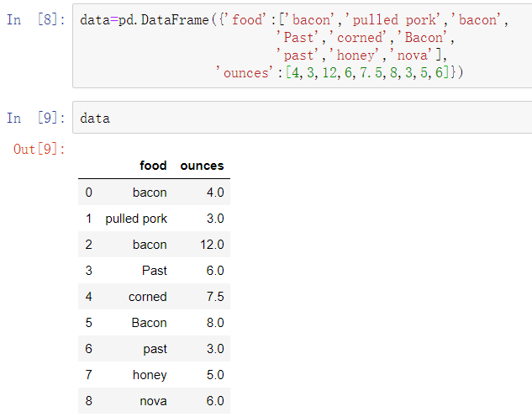
Task: Click the capitalized Bacon cell in row 5
Action: coord(149,323)
